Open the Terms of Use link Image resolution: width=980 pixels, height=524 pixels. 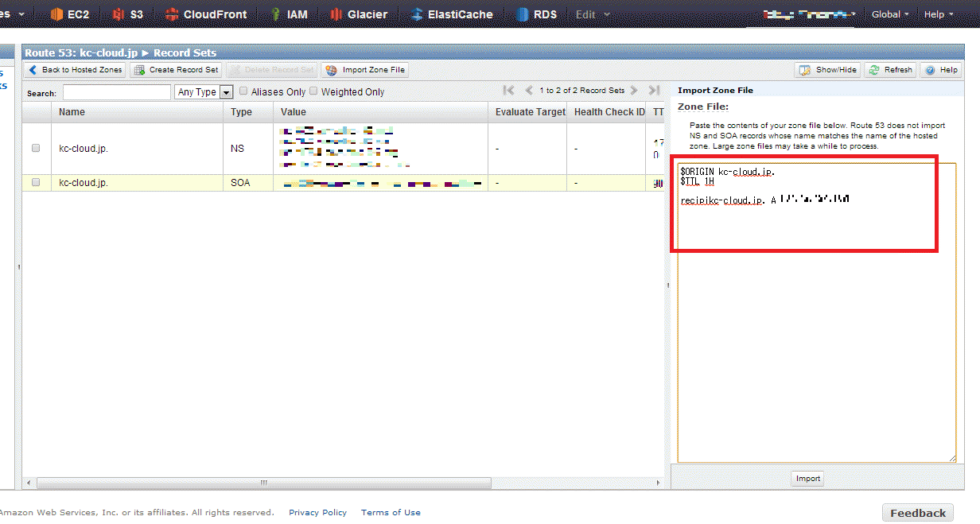click(x=391, y=513)
